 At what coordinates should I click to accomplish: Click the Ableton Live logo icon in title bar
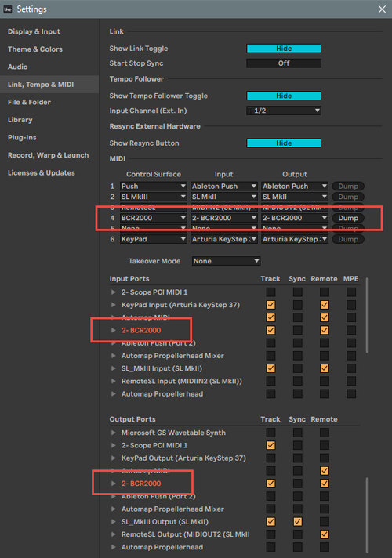8,9
